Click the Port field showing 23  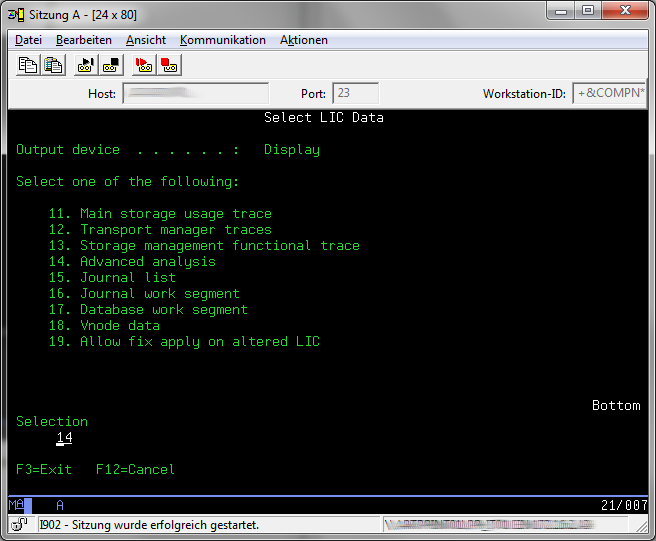tap(355, 94)
